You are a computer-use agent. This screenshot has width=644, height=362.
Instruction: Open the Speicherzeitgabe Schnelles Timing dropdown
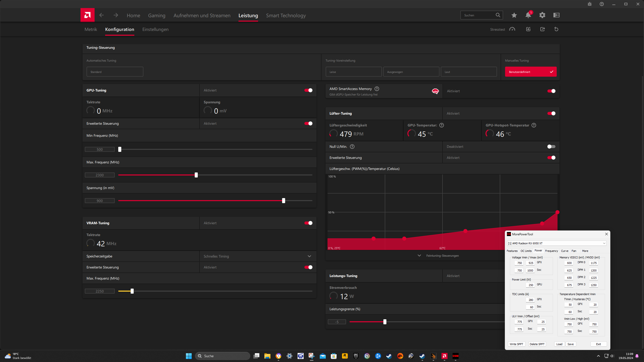(x=258, y=256)
